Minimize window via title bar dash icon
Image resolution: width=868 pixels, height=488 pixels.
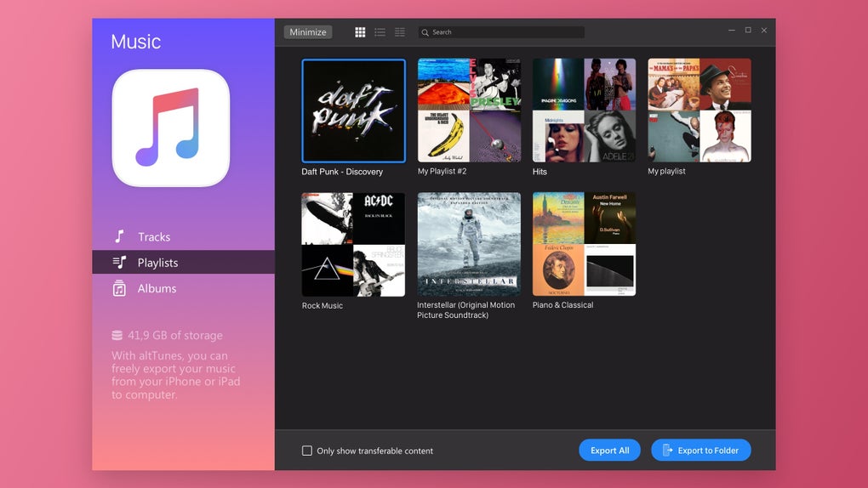(732, 31)
